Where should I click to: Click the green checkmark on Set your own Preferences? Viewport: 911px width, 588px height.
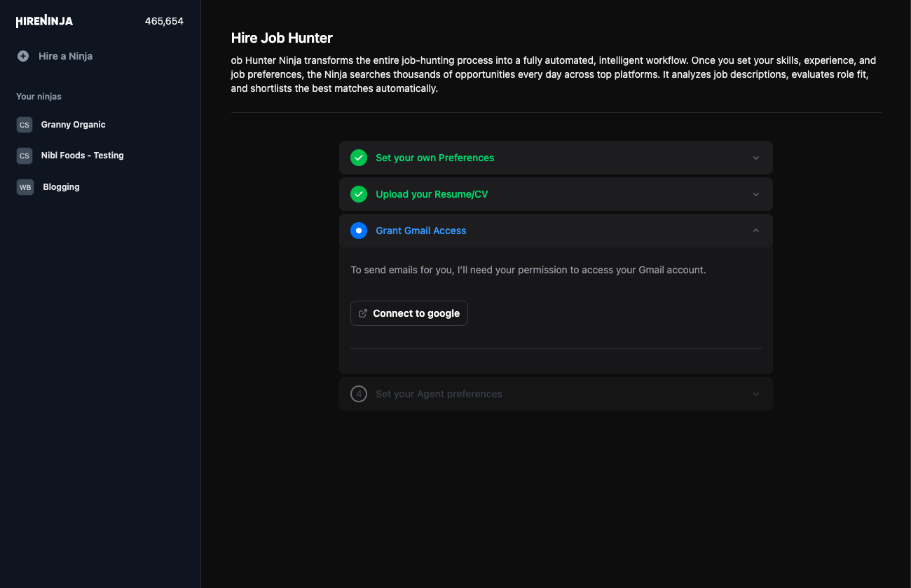click(x=359, y=158)
